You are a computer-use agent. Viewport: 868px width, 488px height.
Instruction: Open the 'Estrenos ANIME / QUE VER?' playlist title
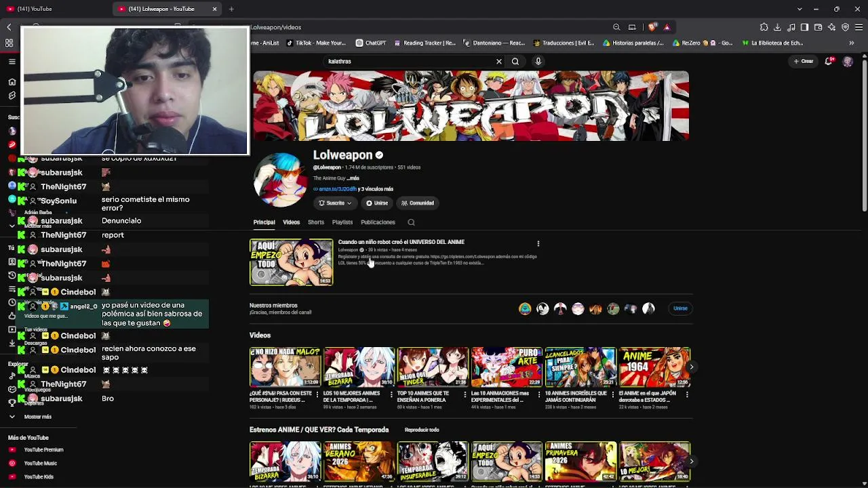[x=319, y=430]
